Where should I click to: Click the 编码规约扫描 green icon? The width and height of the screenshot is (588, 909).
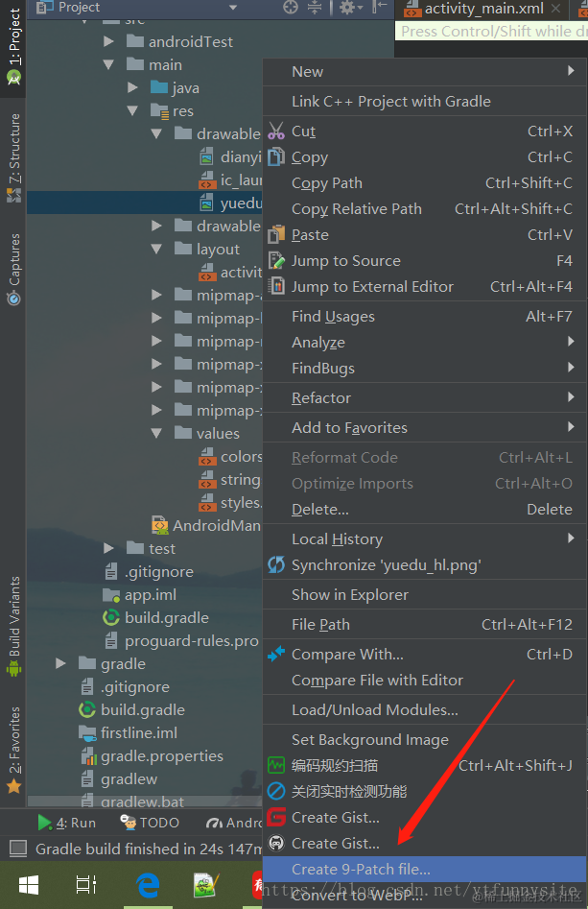[x=276, y=765]
